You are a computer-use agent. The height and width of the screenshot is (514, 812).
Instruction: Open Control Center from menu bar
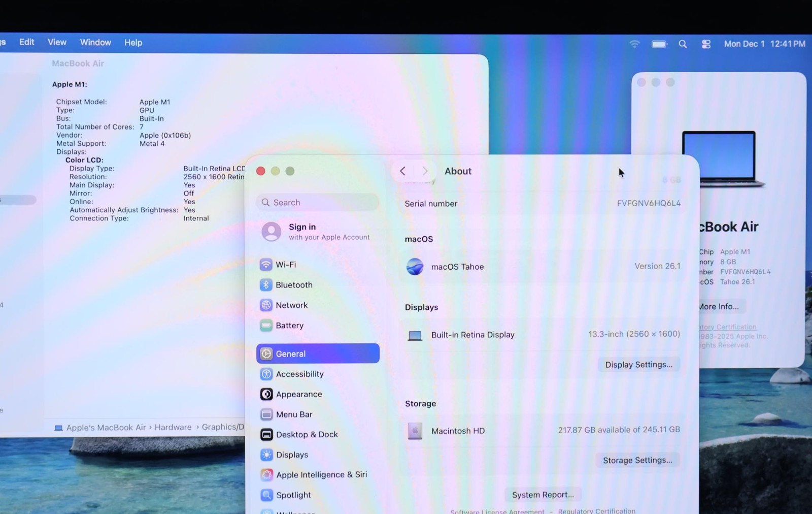coord(706,44)
